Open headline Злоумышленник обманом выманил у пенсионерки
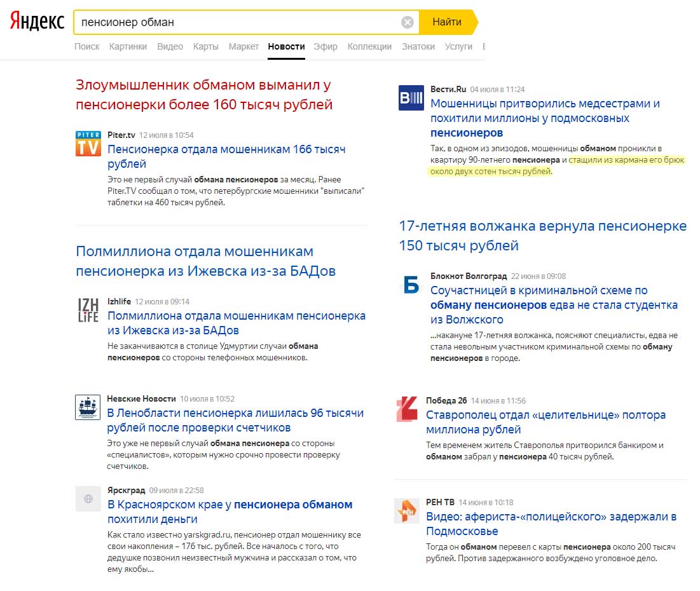The image size is (700, 591). (204, 95)
